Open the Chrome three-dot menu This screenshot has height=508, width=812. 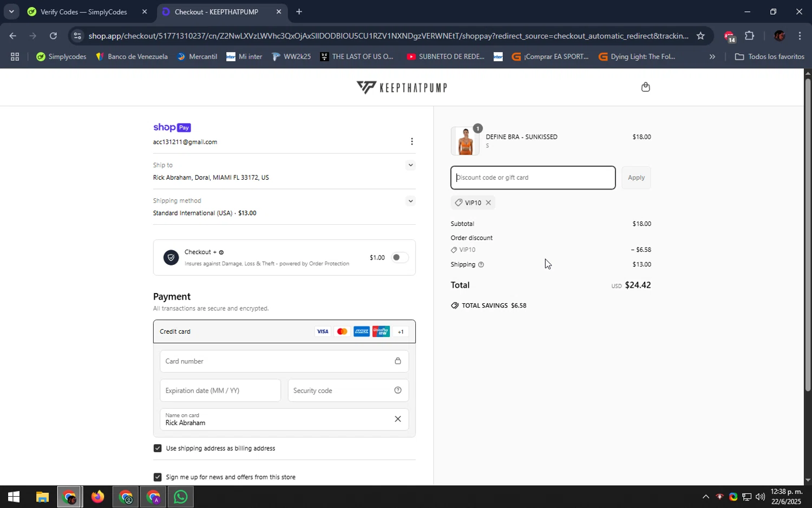(800, 36)
